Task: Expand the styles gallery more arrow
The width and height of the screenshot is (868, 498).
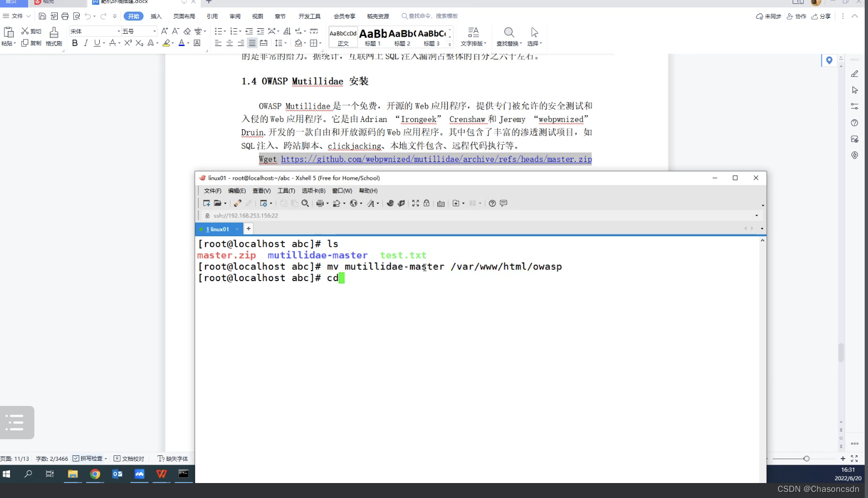Action: point(450,44)
